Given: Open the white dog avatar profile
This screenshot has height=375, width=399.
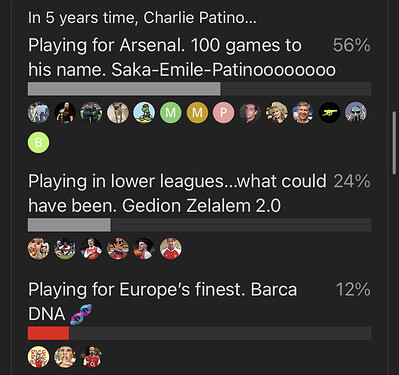Looking at the screenshot, I should (118, 113).
